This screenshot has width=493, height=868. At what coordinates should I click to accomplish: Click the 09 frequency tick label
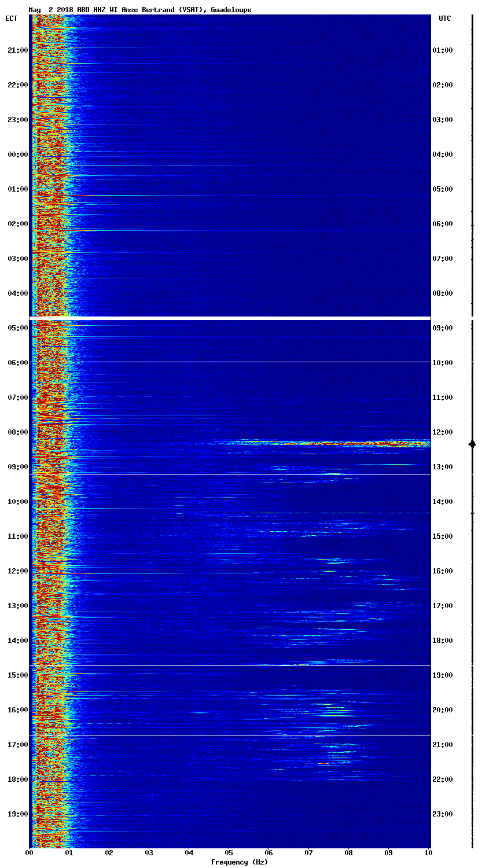[389, 853]
